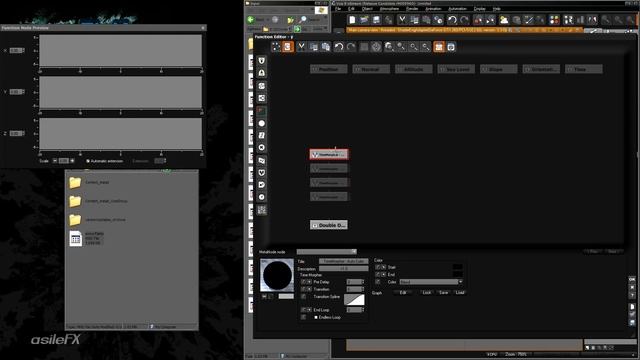This screenshot has width=640, height=360.
Task: Click the Paste icon in Function Editor toolbar
Action: click(x=326, y=47)
